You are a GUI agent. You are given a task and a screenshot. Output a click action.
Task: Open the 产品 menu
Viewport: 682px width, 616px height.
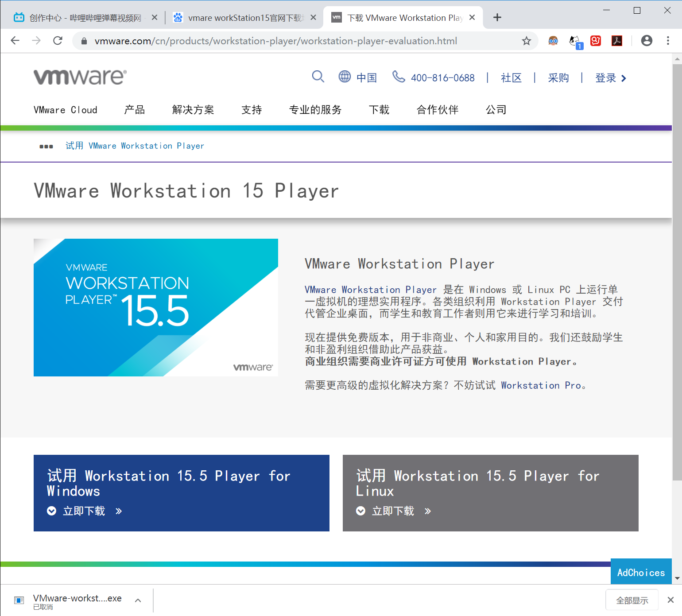135,110
